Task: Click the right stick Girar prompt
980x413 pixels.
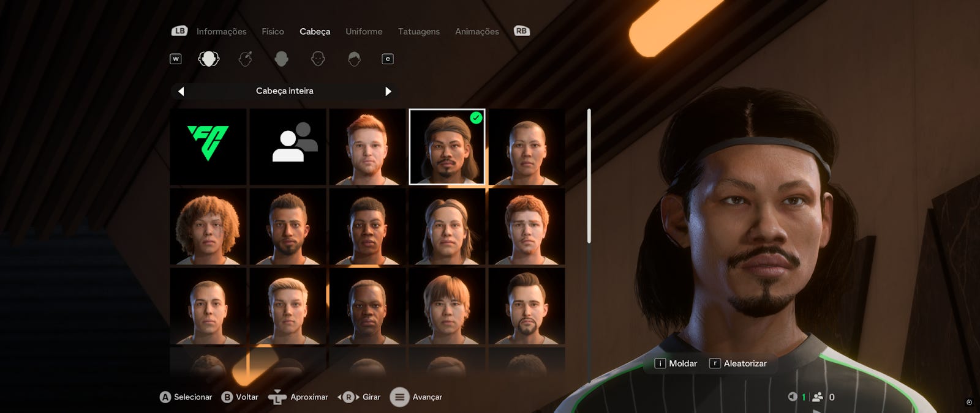Action: coord(359,397)
